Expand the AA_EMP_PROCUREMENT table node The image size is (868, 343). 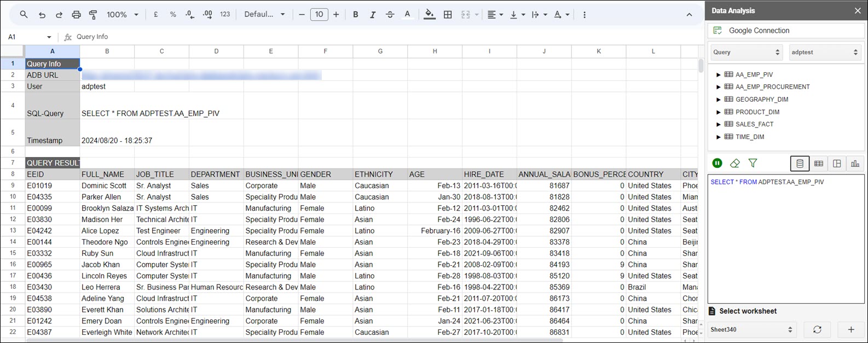(719, 87)
